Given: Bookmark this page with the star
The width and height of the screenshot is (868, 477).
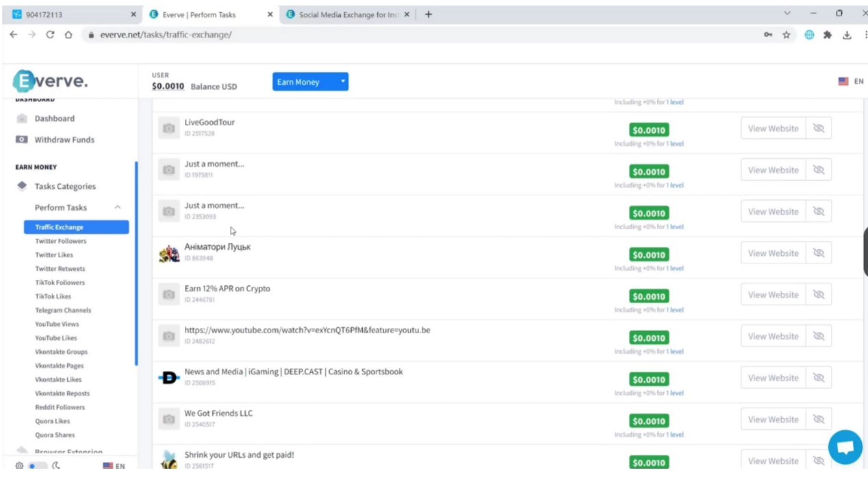Looking at the screenshot, I should click(787, 35).
